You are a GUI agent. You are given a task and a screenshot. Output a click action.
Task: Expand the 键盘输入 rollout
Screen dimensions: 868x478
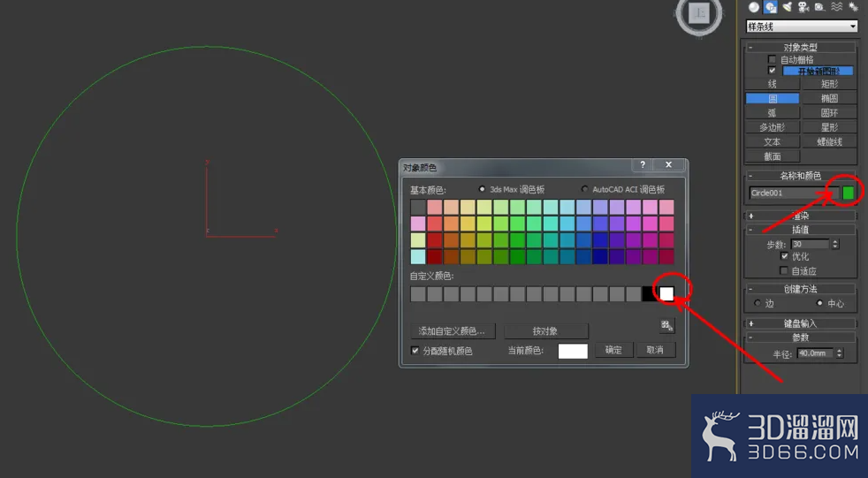[x=800, y=323]
